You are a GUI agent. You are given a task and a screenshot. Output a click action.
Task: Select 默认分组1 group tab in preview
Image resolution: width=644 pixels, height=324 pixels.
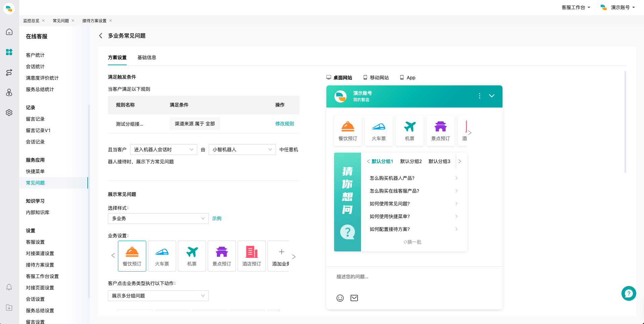(x=383, y=161)
